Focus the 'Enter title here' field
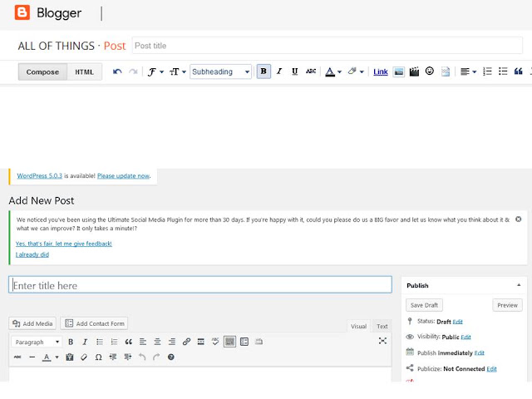 click(200, 284)
